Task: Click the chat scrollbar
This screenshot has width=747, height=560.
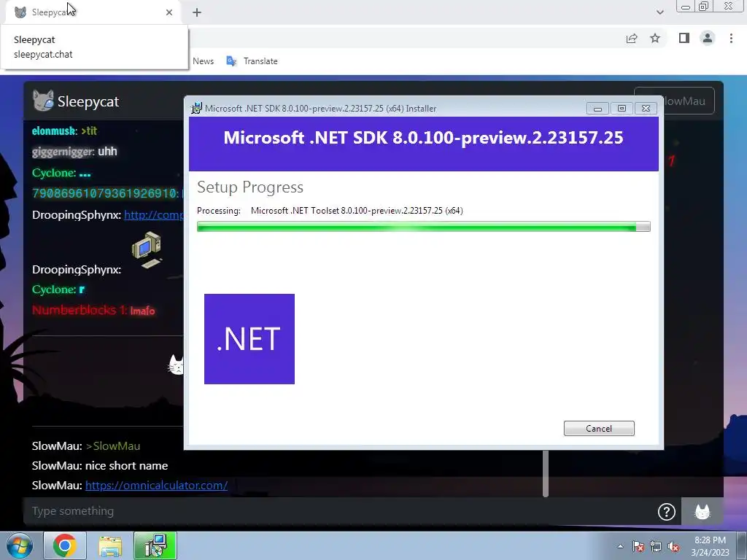Action: [x=546, y=473]
